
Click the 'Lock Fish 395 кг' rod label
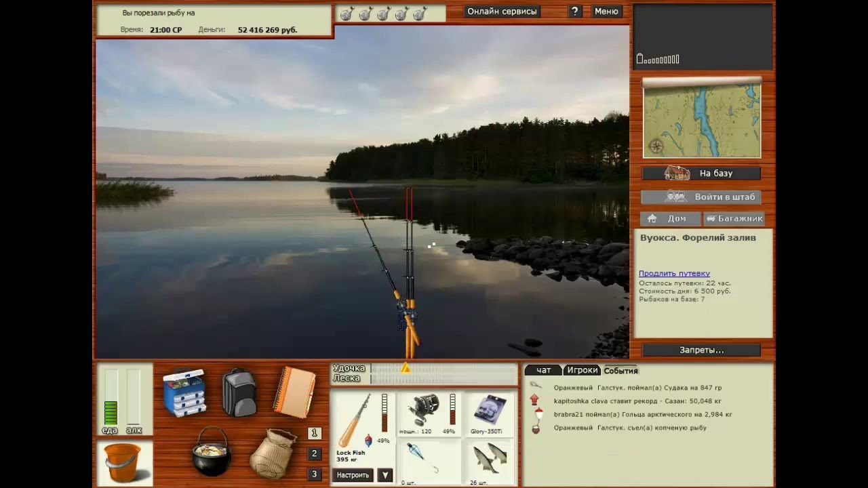[351, 456]
